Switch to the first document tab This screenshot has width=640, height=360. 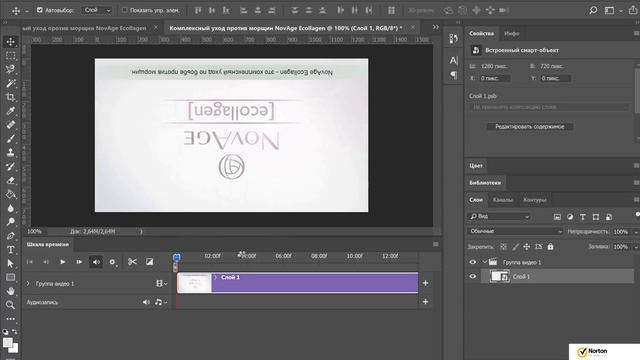point(84,28)
